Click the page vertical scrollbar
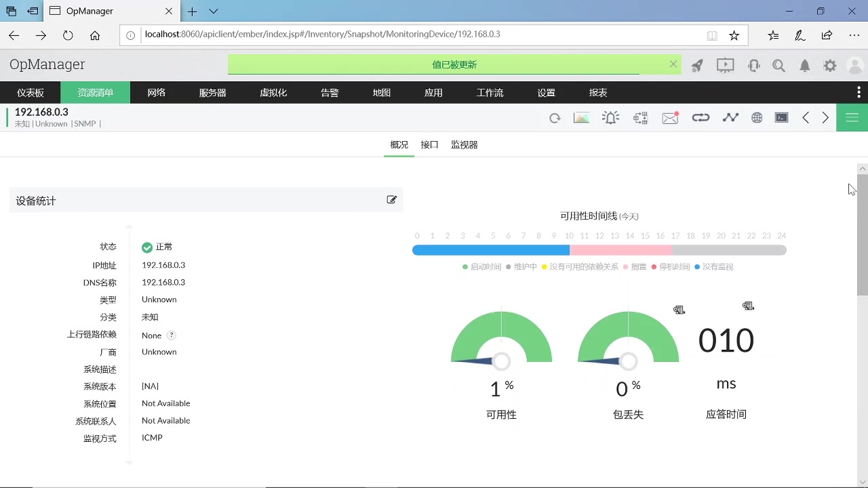Image resolution: width=868 pixels, height=488 pixels. [x=863, y=234]
